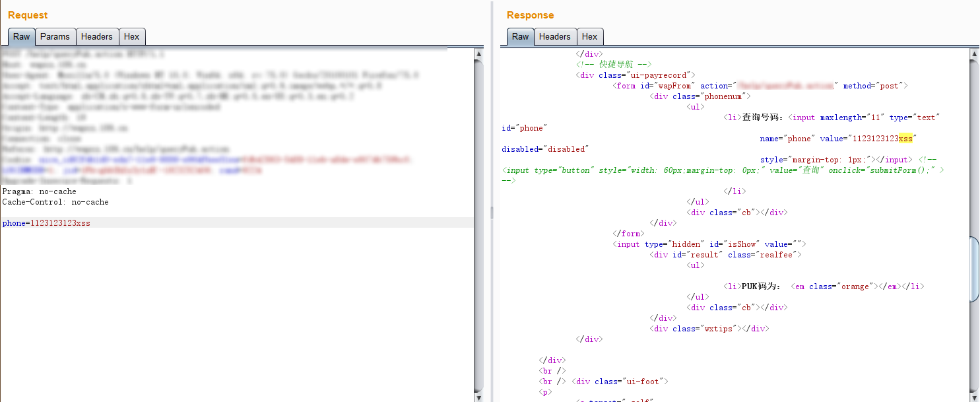Click the Pragma: no-cache header line
980x402 pixels.
[x=39, y=191]
